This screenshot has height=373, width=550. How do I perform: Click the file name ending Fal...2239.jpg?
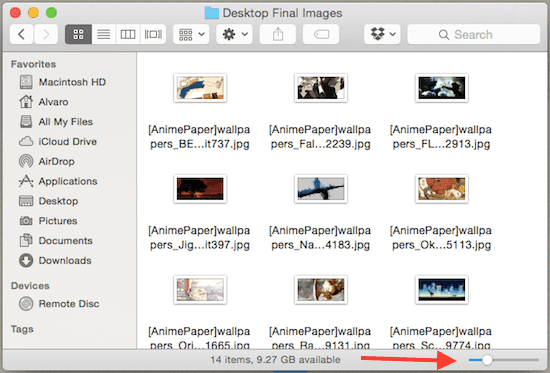pos(320,137)
